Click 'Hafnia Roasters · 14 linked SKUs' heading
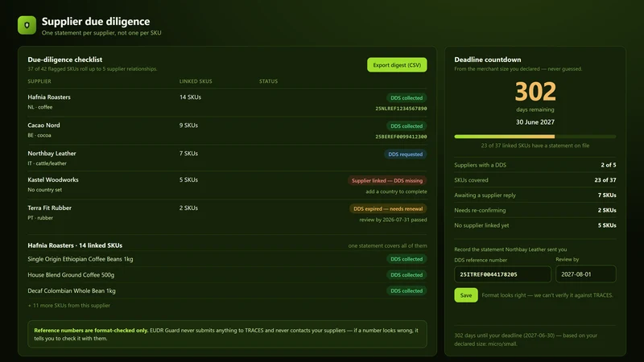This screenshot has height=362, width=644. click(x=75, y=245)
